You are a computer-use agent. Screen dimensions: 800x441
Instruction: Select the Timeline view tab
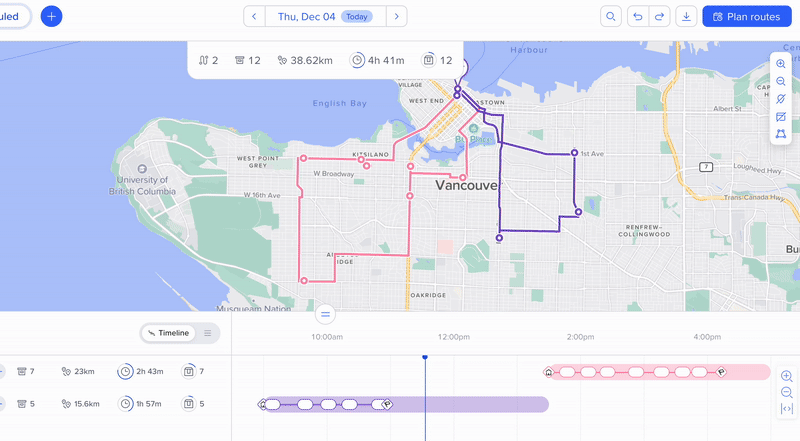click(168, 333)
